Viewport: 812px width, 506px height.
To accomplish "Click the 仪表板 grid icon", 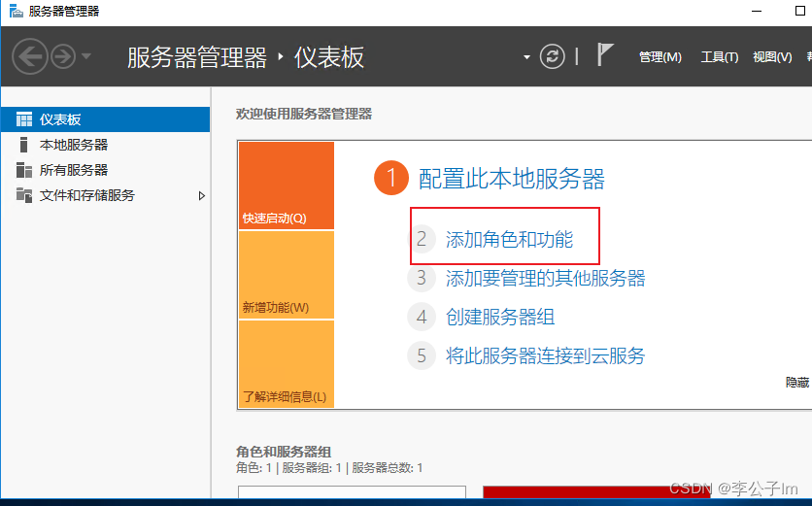I will (x=24, y=119).
